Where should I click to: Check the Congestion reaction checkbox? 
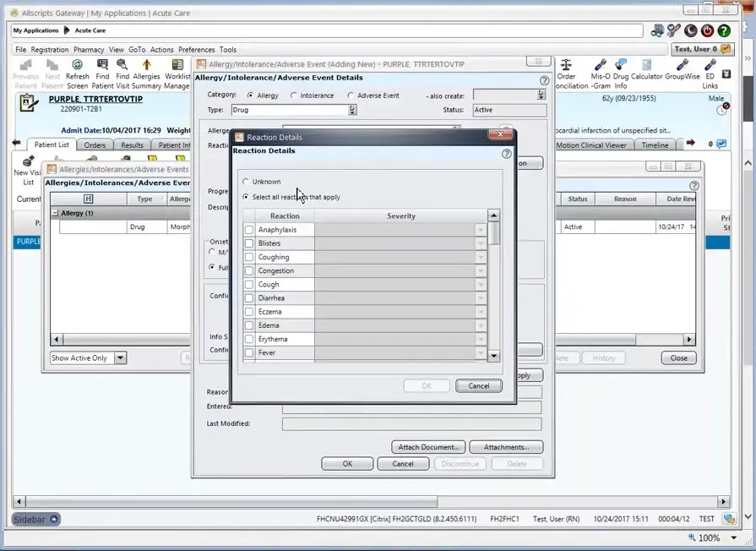249,270
